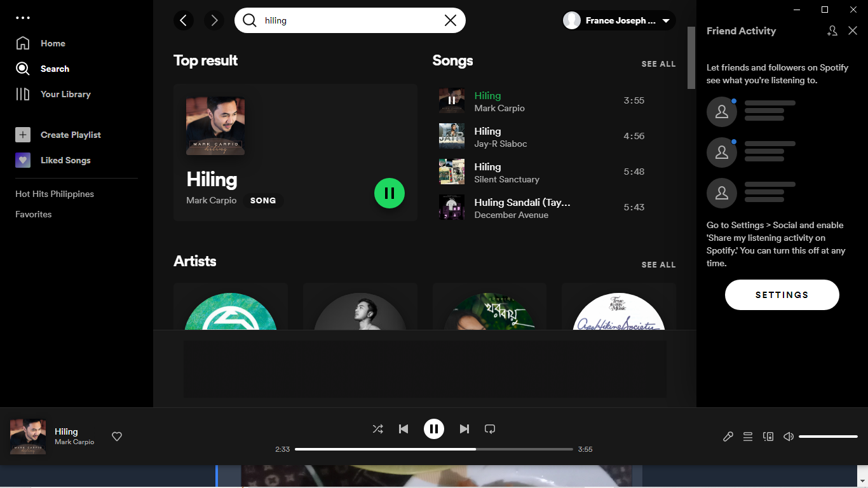Go to Home in the sidebar
Screen dimensions: 868x488
pos(41,43)
